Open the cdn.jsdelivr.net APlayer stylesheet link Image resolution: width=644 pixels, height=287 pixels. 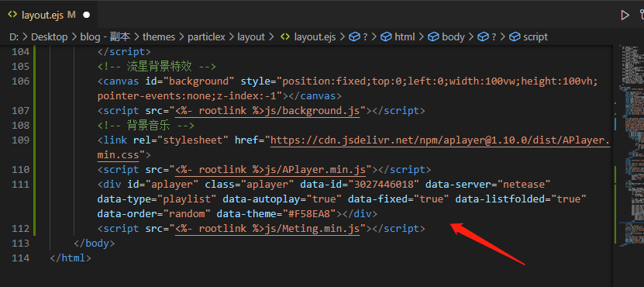coord(440,140)
